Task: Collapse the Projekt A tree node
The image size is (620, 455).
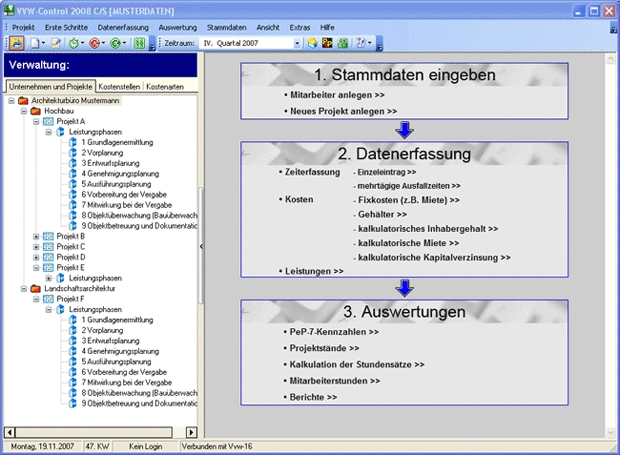Action: coord(36,121)
